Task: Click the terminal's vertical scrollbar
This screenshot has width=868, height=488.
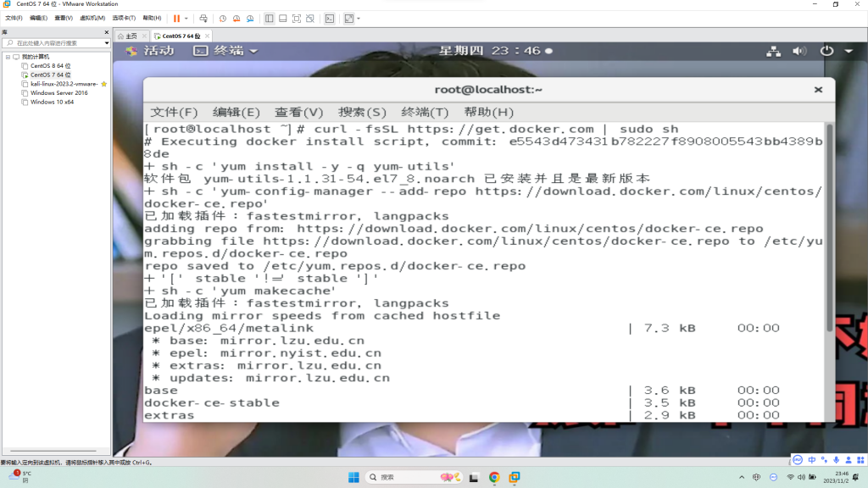Action: 828,229
